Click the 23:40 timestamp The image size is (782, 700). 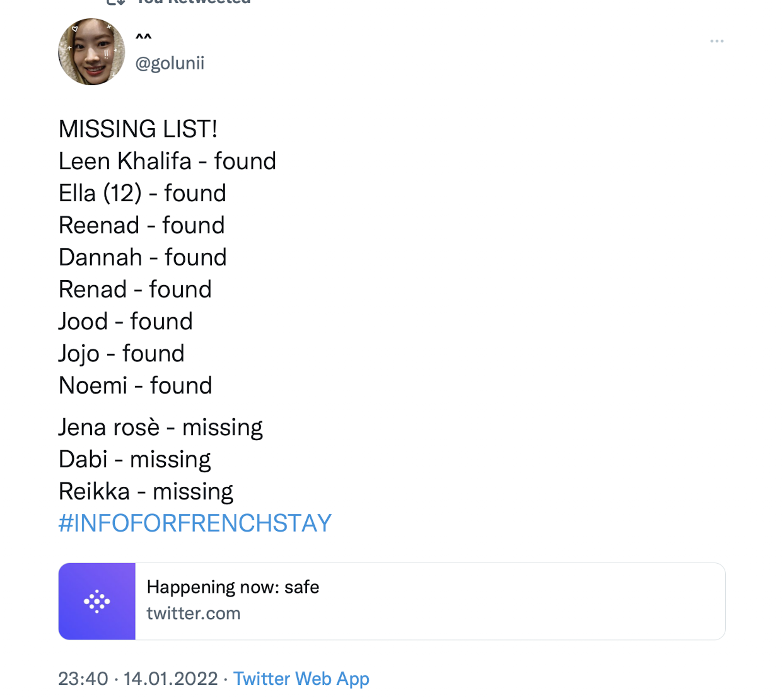pyautogui.click(x=83, y=679)
